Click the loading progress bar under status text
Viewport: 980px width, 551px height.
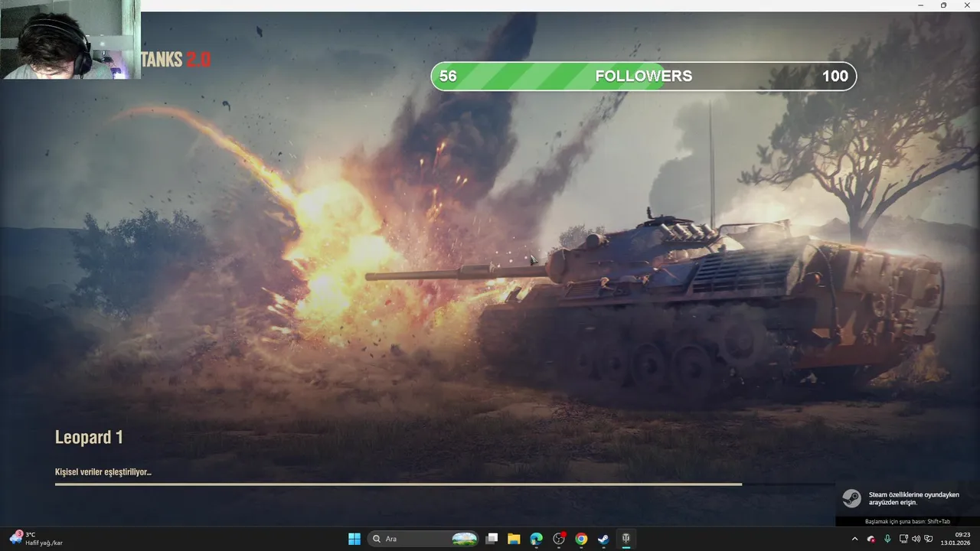pyautogui.click(x=444, y=484)
